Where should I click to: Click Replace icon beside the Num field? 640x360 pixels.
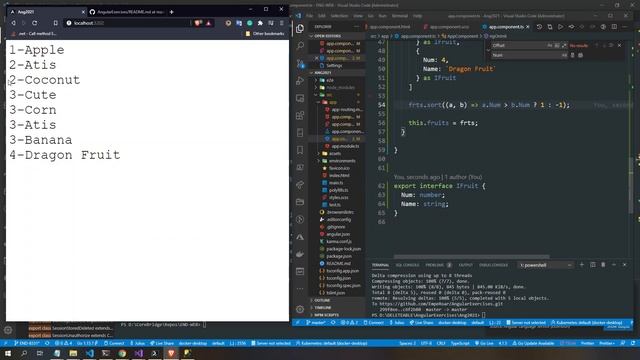(572, 55)
